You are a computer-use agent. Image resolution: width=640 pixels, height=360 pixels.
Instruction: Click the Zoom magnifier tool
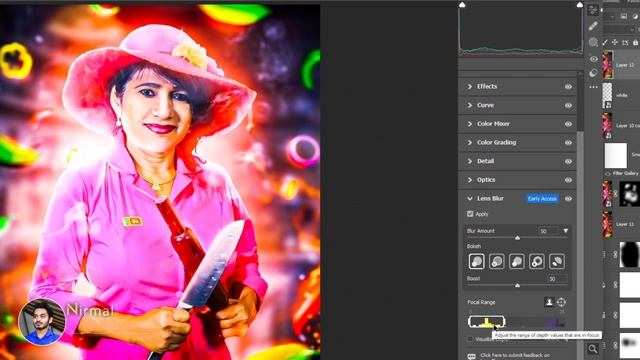click(593, 349)
